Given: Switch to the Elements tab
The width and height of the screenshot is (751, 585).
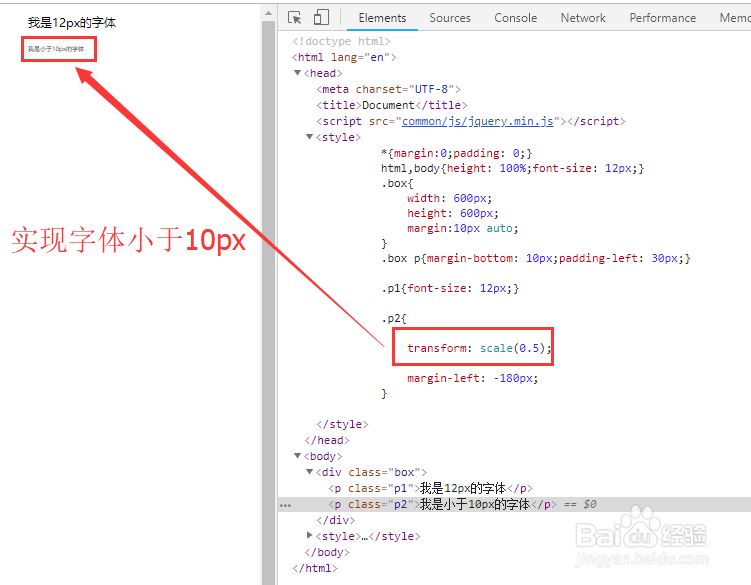Looking at the screenshot, I should tap(382, 18).
